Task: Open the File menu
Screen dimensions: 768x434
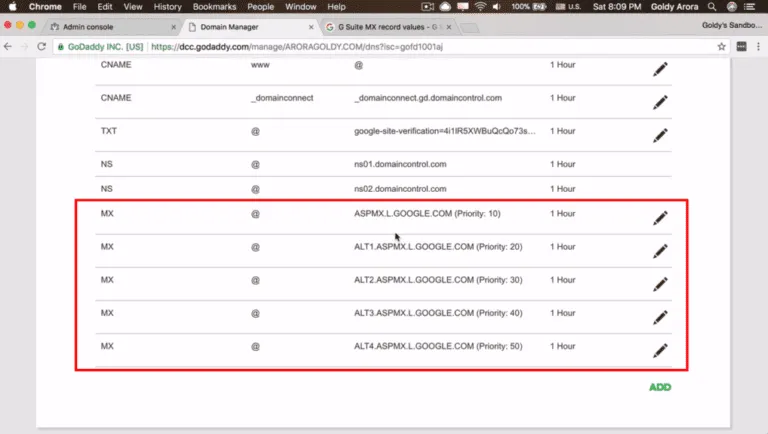Action: [79, 7]
